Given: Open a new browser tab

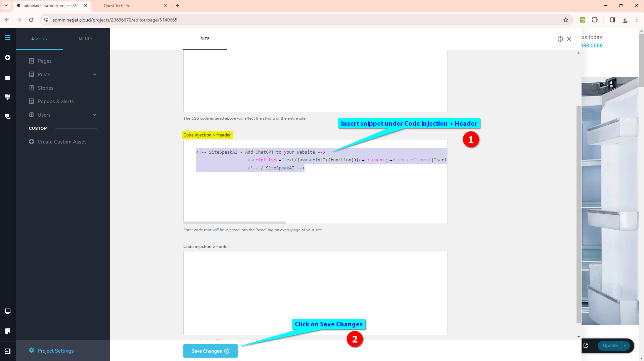Looking at the screenshot, I should click(x=178, y=5).
